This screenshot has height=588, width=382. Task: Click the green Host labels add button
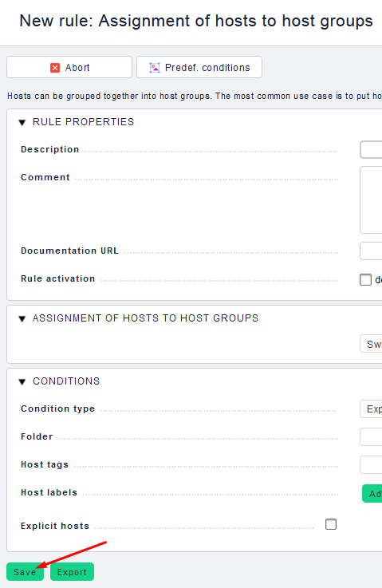[x=372, y=494]
